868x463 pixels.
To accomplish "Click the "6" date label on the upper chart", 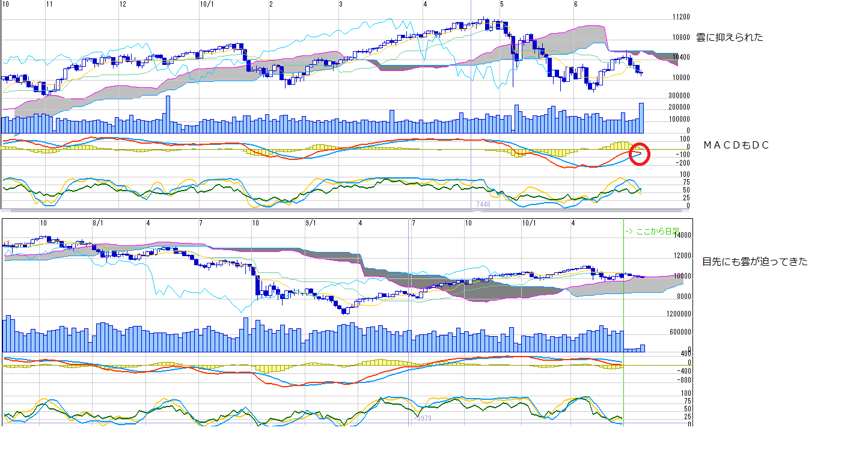I will pos(575,4).
